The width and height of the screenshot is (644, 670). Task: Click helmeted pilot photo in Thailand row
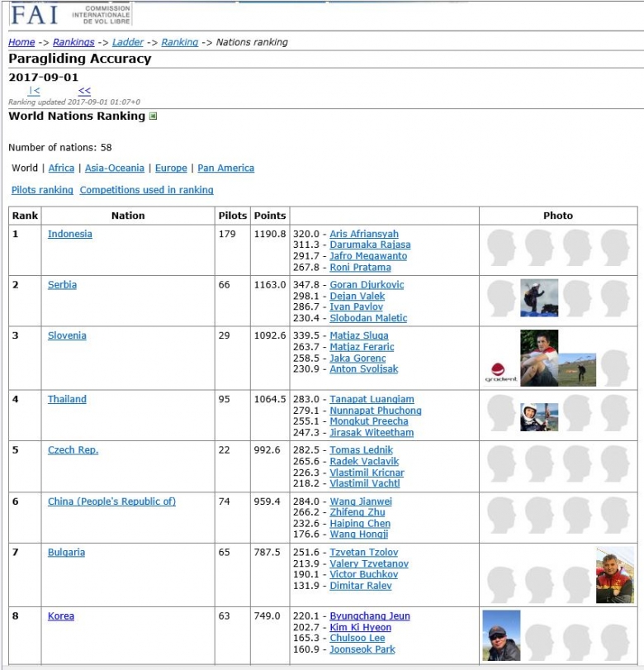[539, 417]
